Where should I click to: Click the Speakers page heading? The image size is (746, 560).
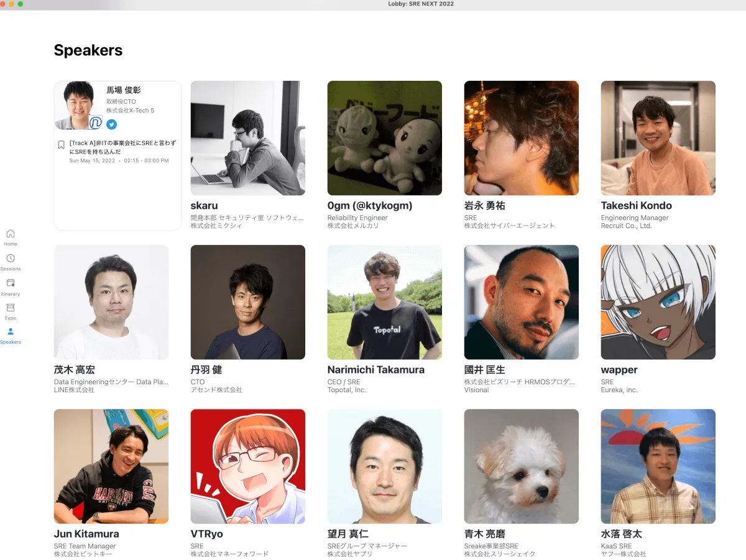pos(88,51)
